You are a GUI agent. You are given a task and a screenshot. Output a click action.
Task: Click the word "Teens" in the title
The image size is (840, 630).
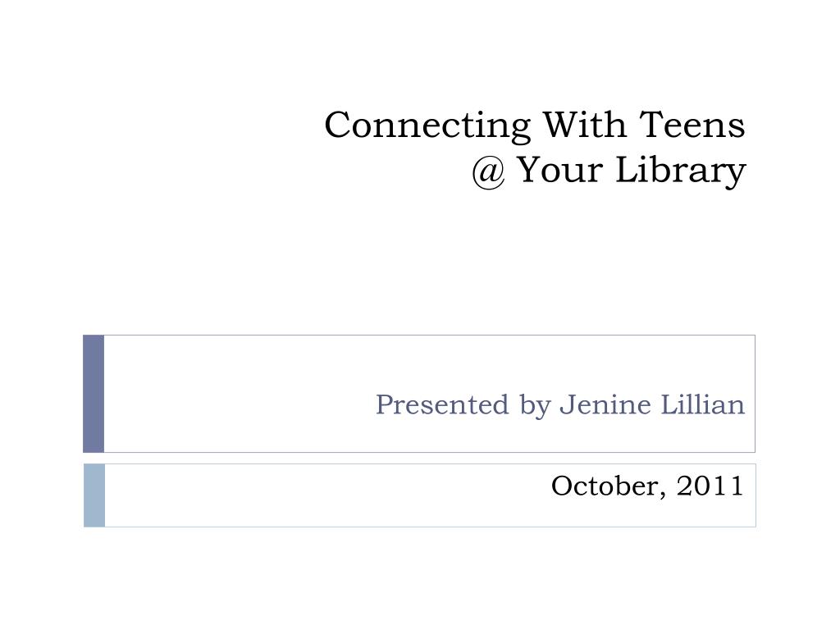coord(692,125)
